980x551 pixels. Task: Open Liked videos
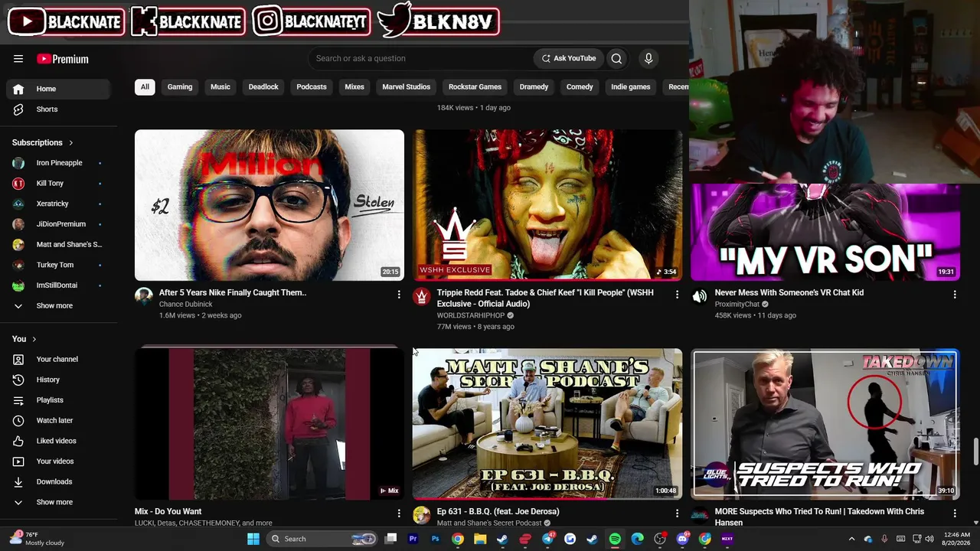(x=58, y=441)
